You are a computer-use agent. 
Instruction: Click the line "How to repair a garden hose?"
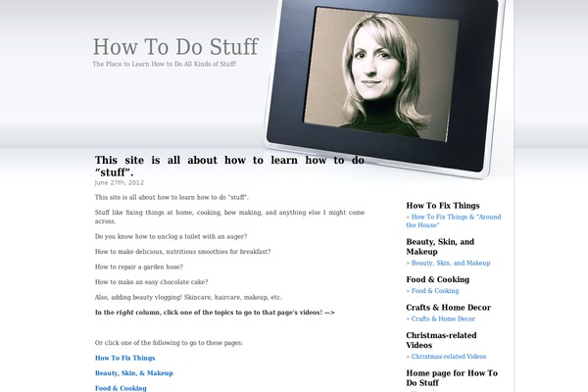(139, 268)
